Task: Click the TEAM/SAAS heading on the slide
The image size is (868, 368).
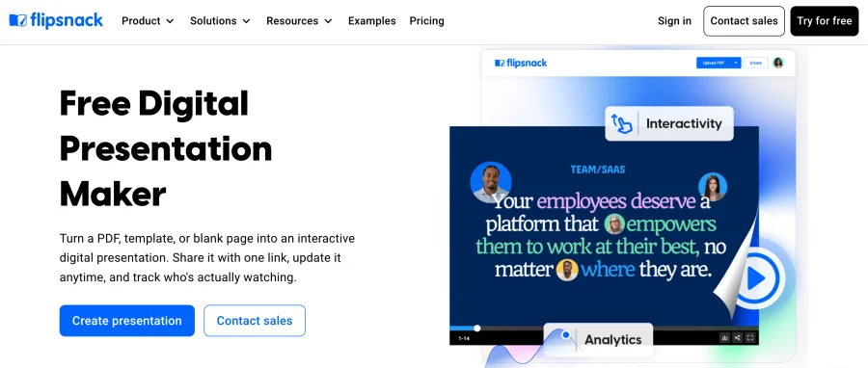Action: coord(598,170)
